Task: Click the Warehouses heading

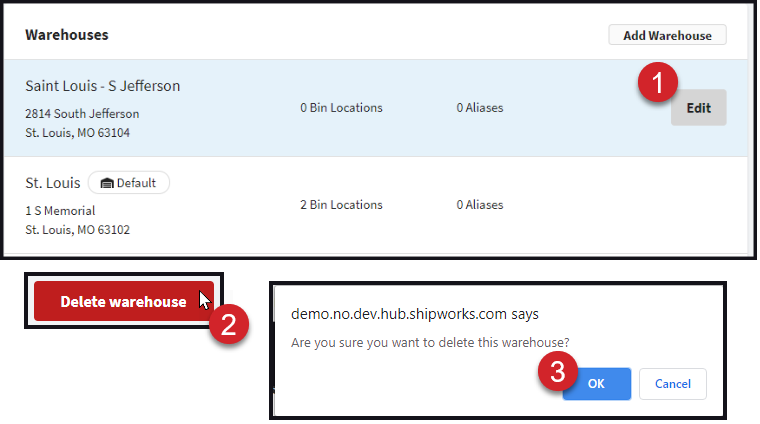Action: [67, 35]
